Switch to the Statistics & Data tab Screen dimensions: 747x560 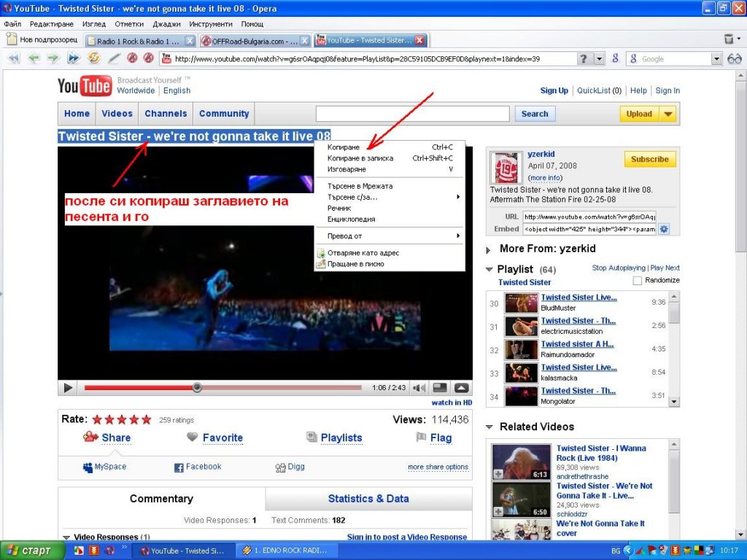[368, 499]
